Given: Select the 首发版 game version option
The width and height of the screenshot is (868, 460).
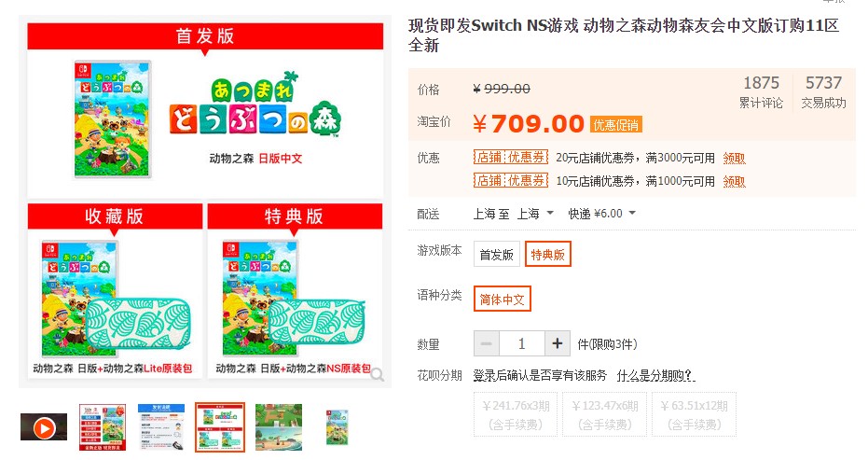Looking at the screenshot, I should tap(497, 255).
